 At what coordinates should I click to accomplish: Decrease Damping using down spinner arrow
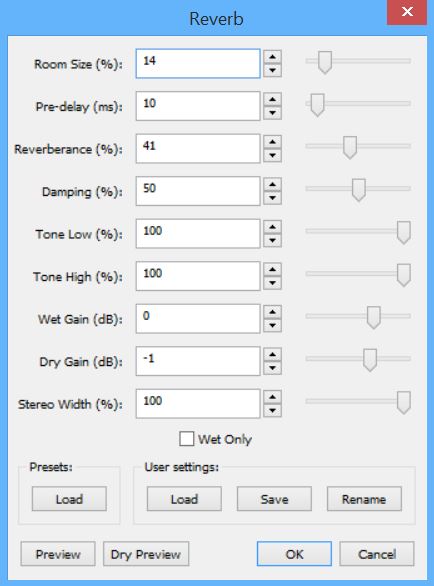(x=272, y=198)
